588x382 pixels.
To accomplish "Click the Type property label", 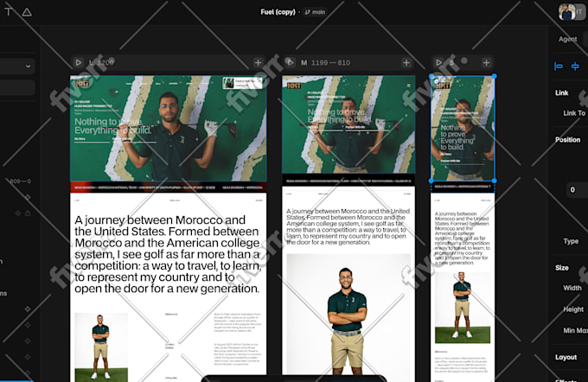I will (571, 241).
